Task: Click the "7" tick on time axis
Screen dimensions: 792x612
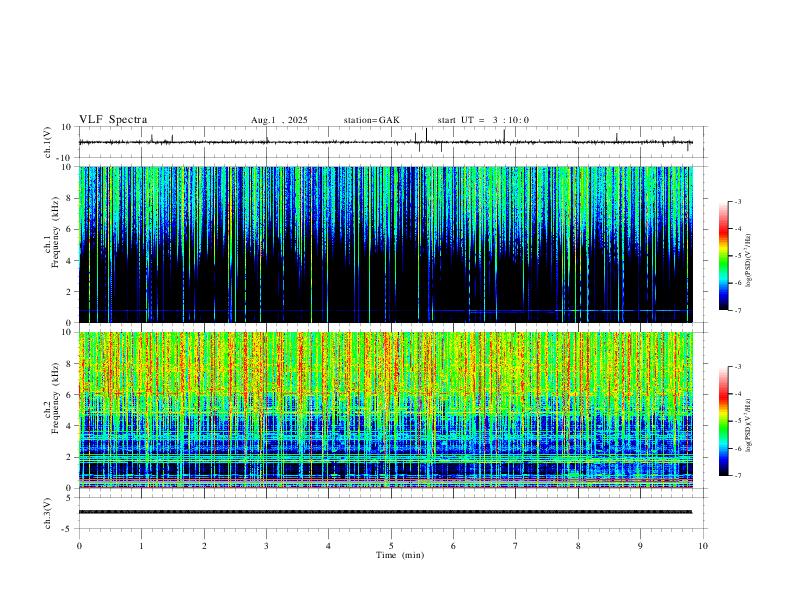Action: pyautogui.click(x=516, y=546)
